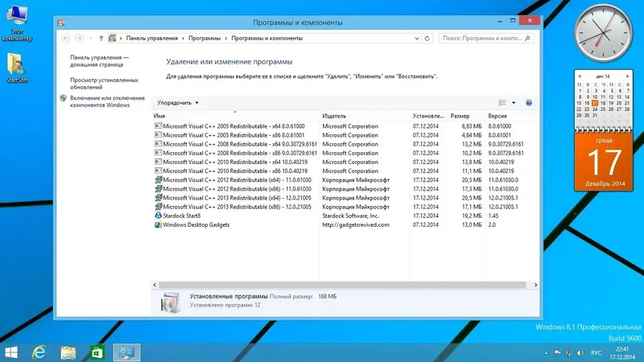Screen dimensions: 644x362
Task: Open Панель управления — домашняя страница link
Action: (99, 61)
